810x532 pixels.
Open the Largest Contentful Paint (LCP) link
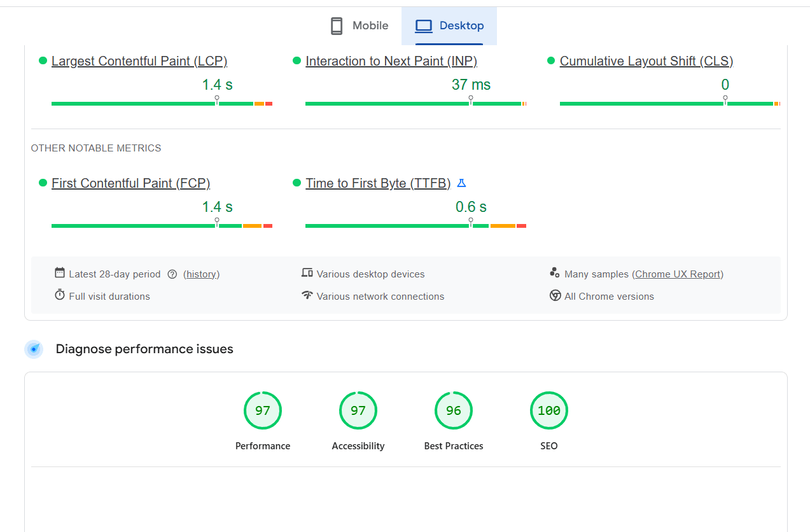click(139, 61)
